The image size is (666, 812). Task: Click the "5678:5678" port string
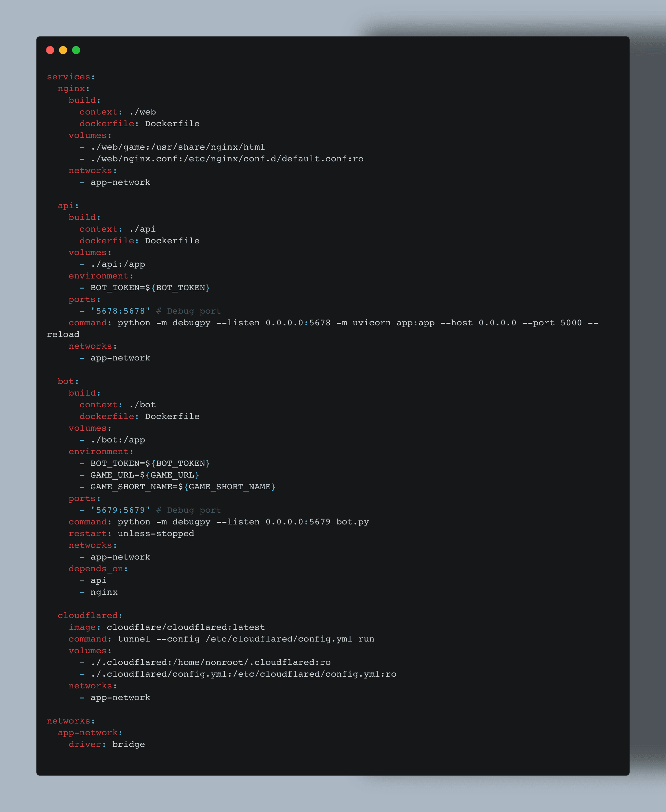point(120,311)
